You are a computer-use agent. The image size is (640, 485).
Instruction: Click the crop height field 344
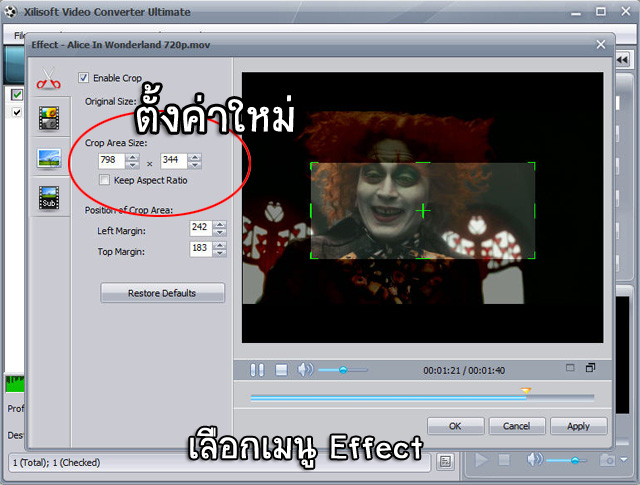tap(174, 160)
